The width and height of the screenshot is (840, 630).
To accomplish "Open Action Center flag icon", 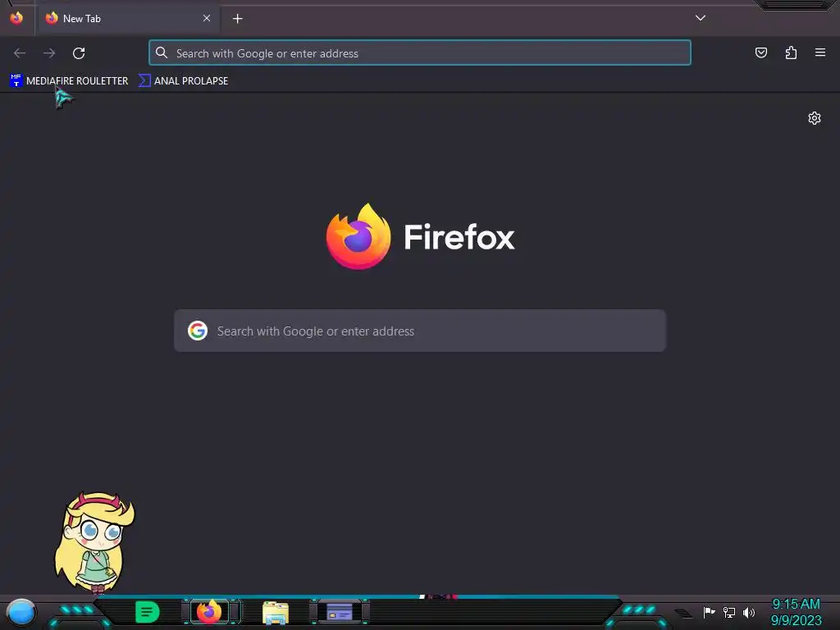I will pos(709,612).
